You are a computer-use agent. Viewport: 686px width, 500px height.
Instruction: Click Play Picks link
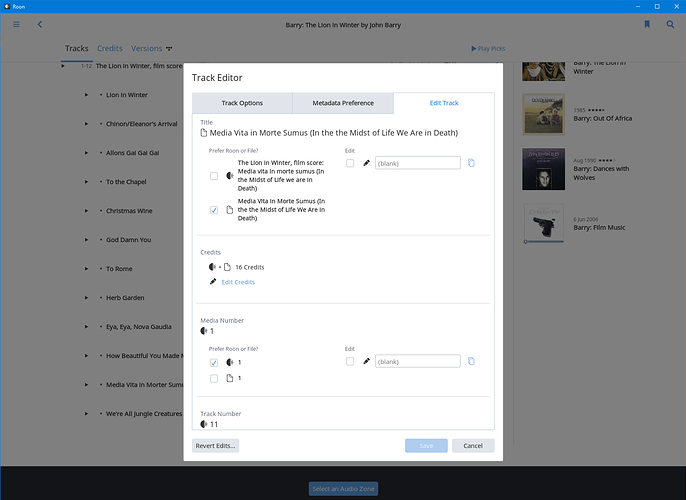click(488, 49)
